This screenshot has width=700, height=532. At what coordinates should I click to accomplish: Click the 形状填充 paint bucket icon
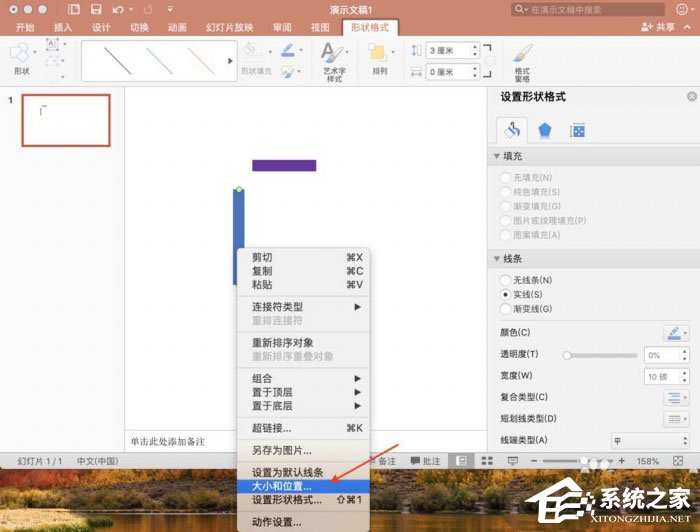250,50
